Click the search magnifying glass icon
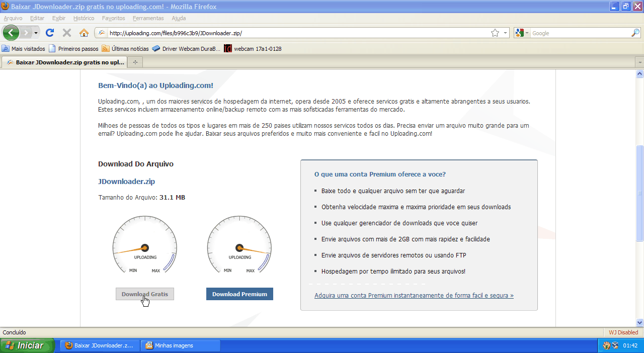 [635, 33]
